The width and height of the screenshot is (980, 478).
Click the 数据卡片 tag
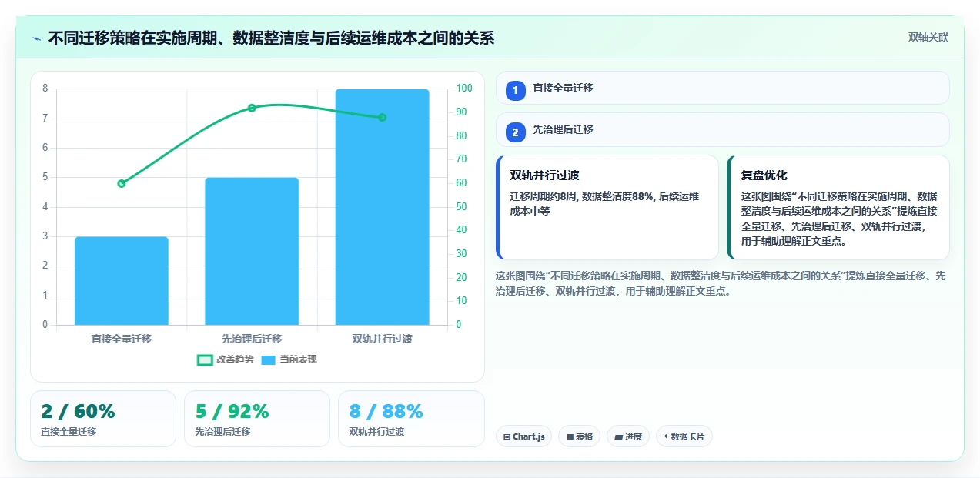click(684, 436)
